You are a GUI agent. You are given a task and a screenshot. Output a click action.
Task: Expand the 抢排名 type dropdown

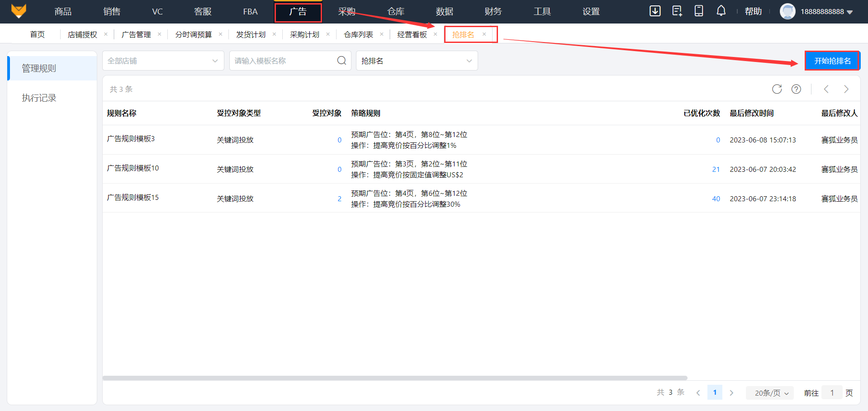tap(417, 61)
